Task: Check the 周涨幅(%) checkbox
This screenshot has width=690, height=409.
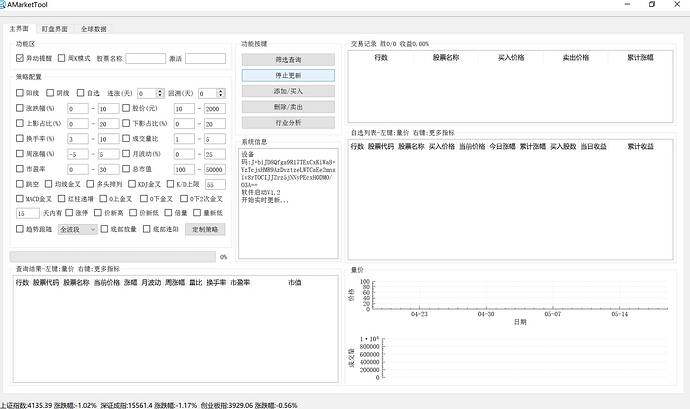Action: pos(19,154)
